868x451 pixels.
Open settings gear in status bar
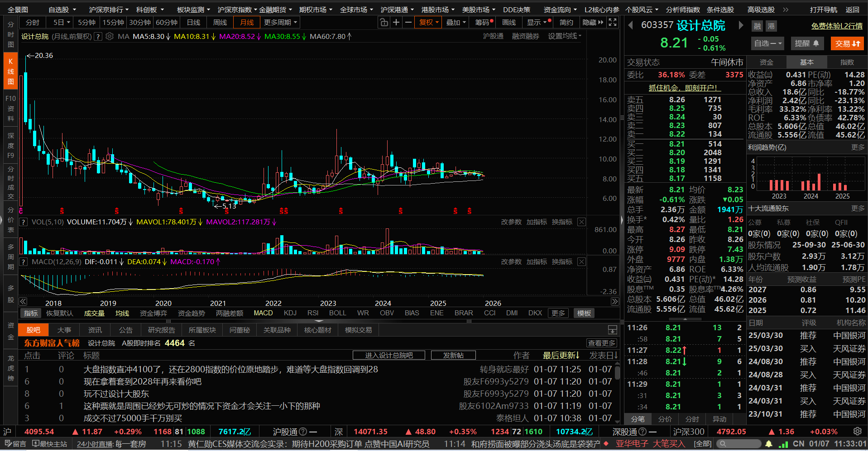click(857, 431)
